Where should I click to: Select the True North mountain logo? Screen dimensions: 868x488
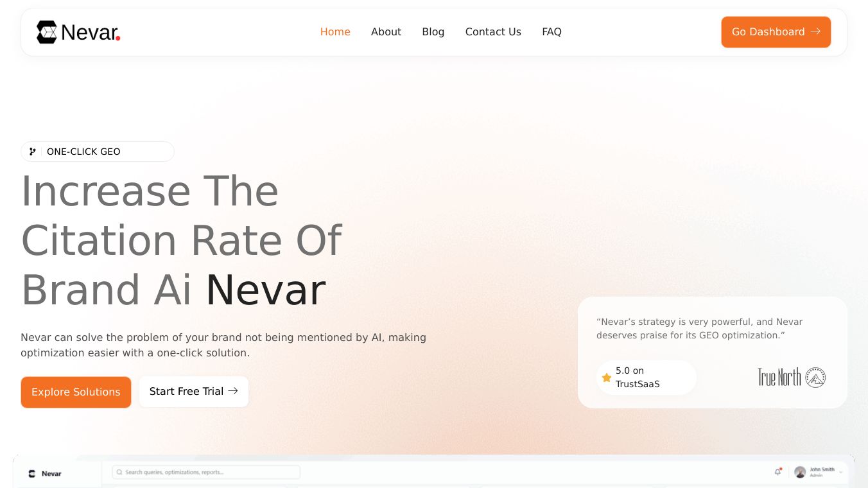point(815,378)
